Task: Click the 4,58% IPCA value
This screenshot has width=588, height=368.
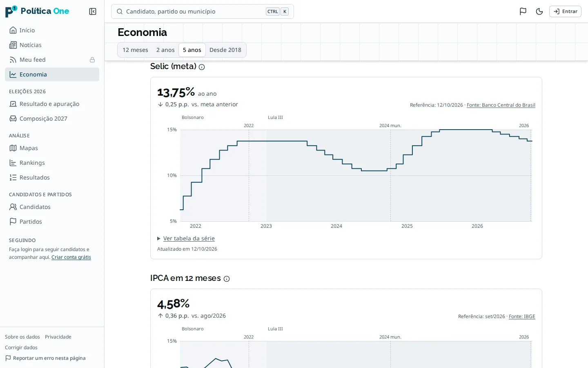Action: 174,304
